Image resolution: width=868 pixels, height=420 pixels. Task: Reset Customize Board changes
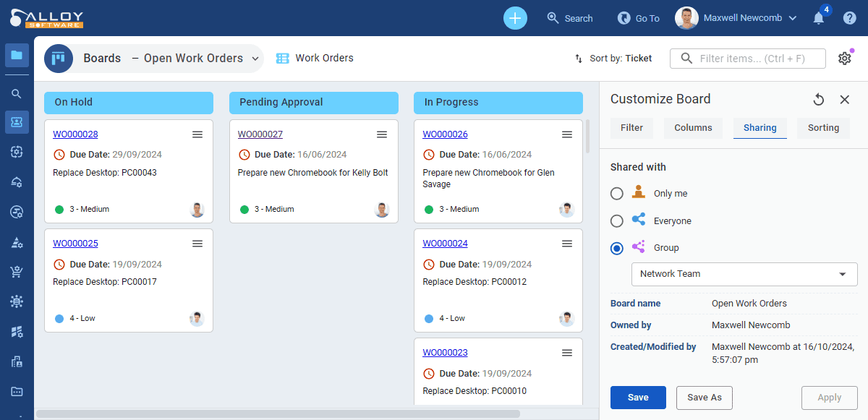pyautogui.click(x=819, y=100)
